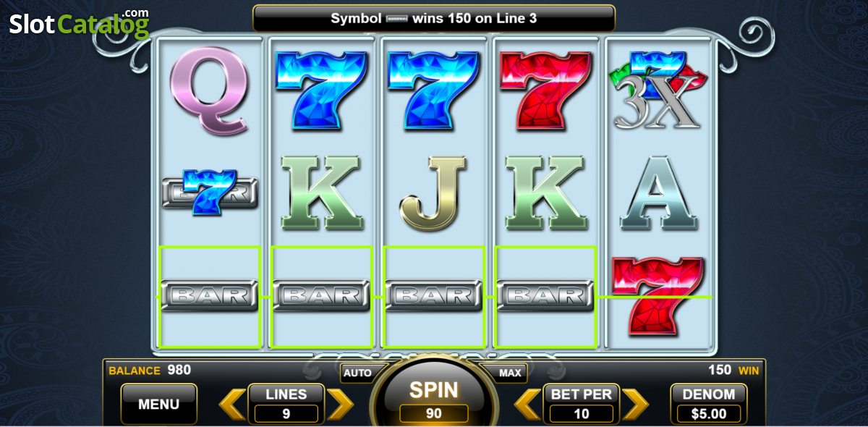The width and height of the screenshot is (868, 427).
Task: Raise bet per line with right arrow
Action: point(636,405)
